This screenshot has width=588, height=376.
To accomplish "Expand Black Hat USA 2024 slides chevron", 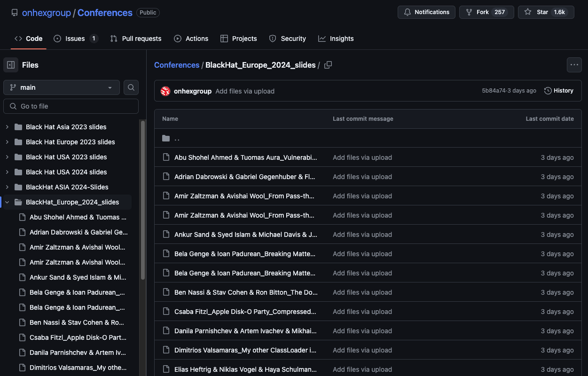I will coord(7,172).
